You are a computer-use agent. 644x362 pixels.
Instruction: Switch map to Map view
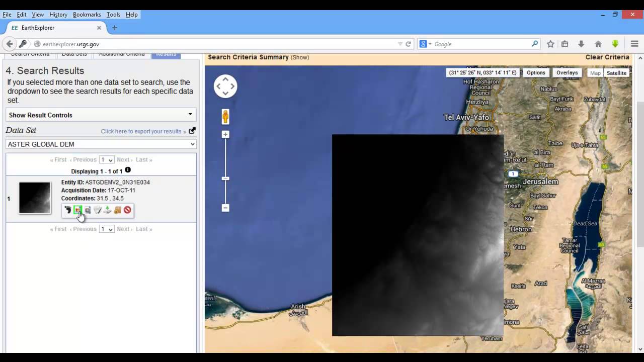tap(595, 73)
